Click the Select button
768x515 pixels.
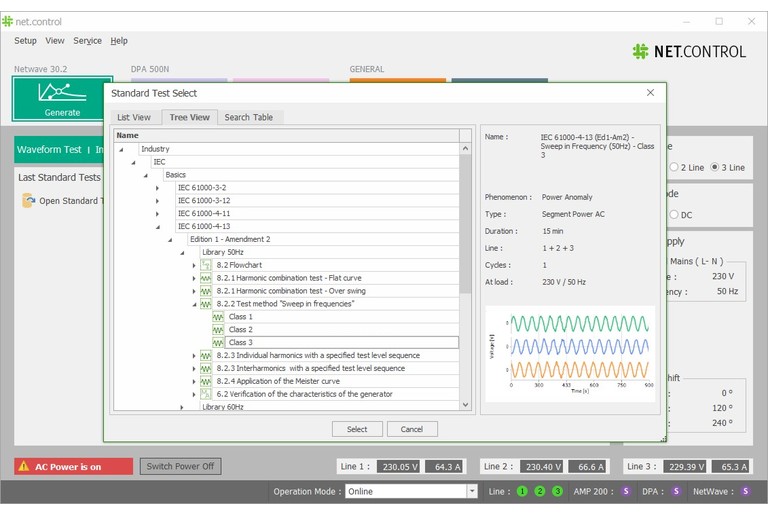[x=357, y=429]
